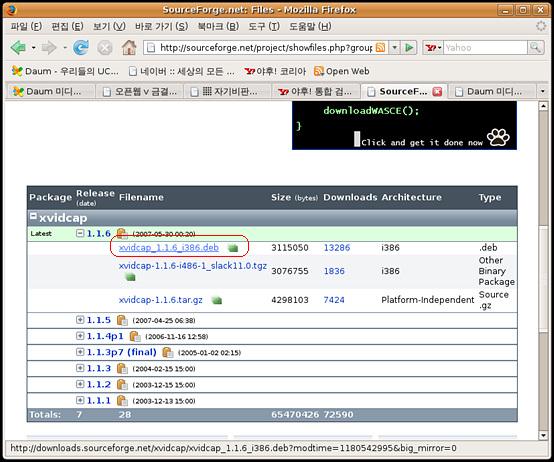The image size is (554, 462).
Task: Open the 도움말 (H) menu
Action: tap(310, 26)
